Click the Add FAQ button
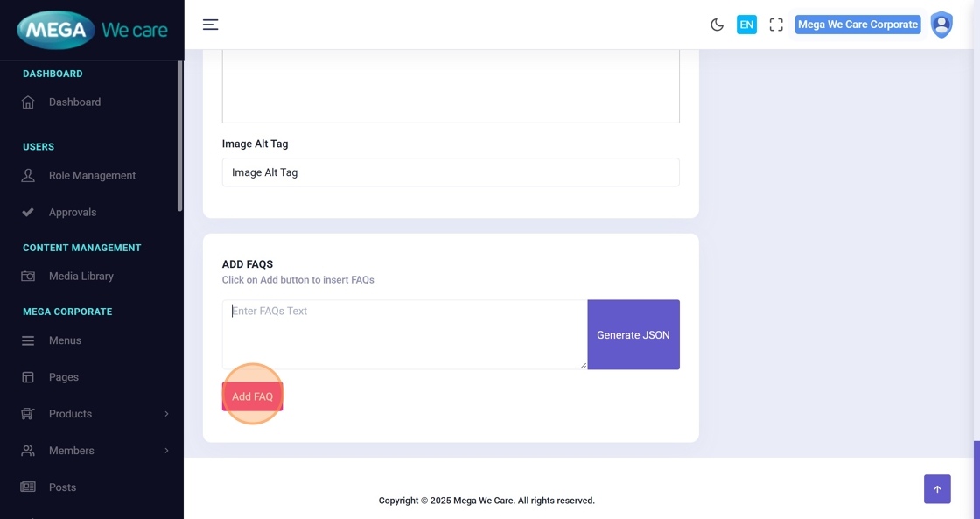 (252, 396)
